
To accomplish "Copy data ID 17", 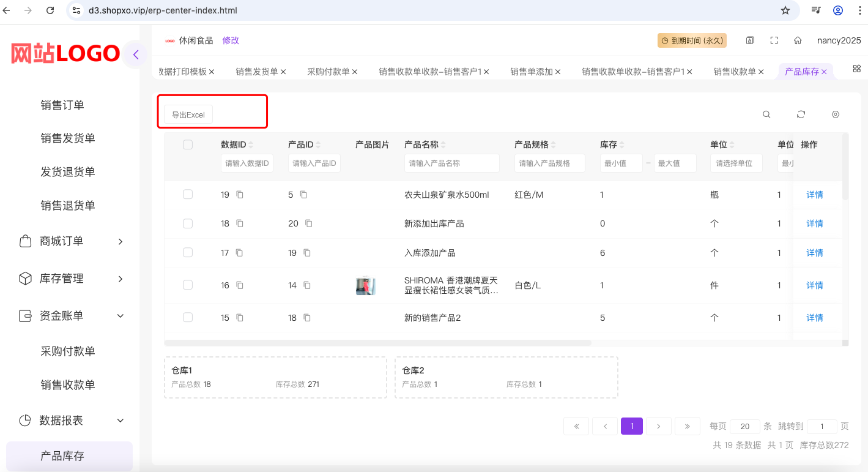I will coord(240,253).
